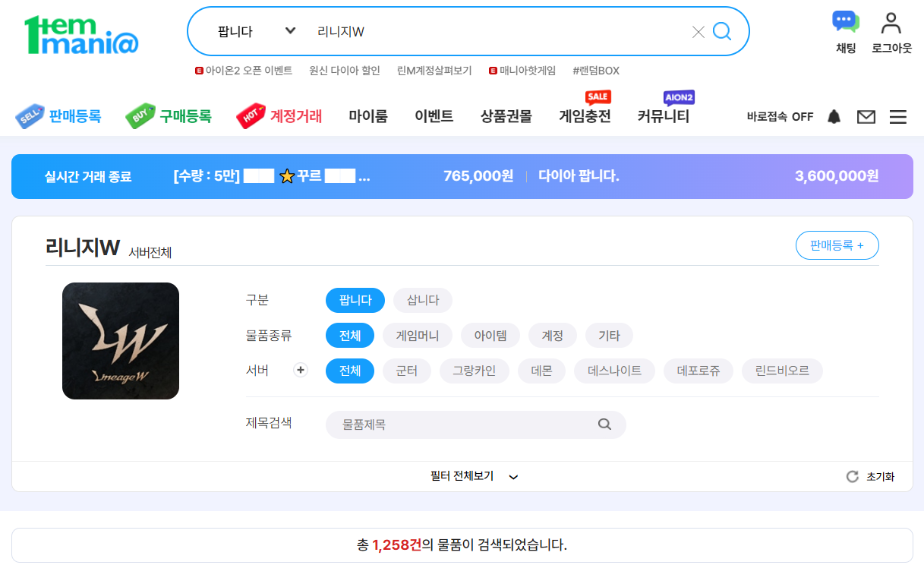Select 군터 server
The image size is (924, 565).
[407, 371]
